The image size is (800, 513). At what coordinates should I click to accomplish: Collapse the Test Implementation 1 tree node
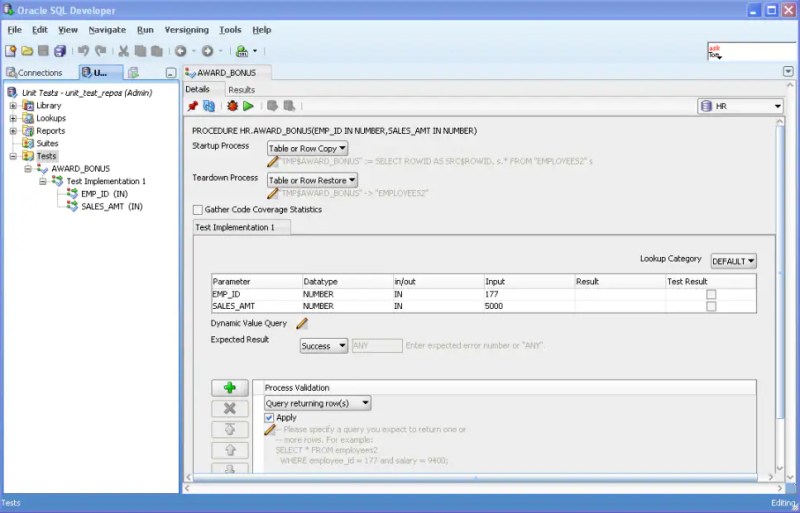(43, 181)
